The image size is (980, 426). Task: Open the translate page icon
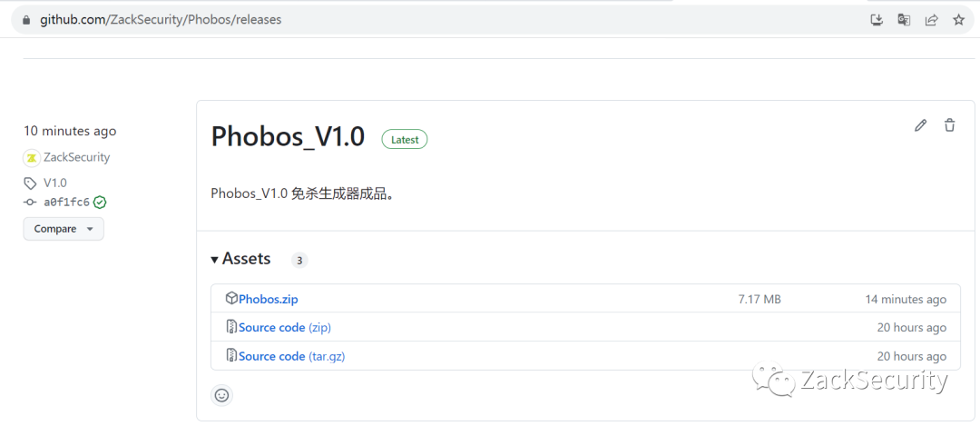[904, 20]
